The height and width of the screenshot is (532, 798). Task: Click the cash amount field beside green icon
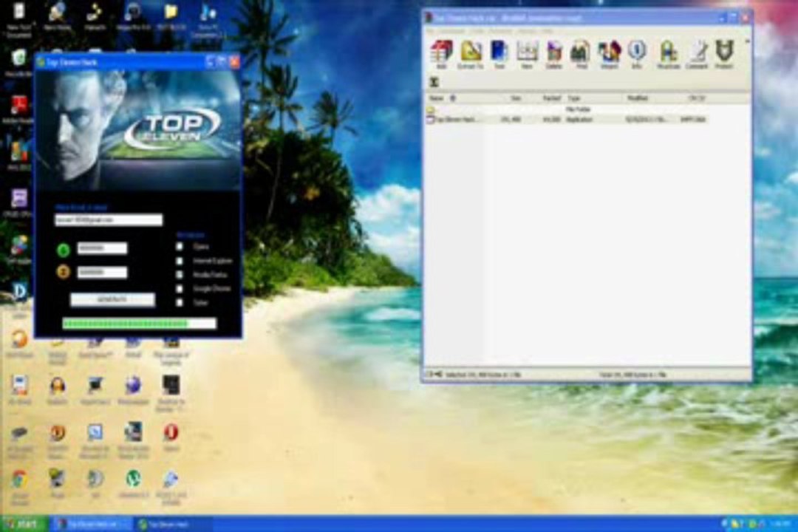[102, 248]
